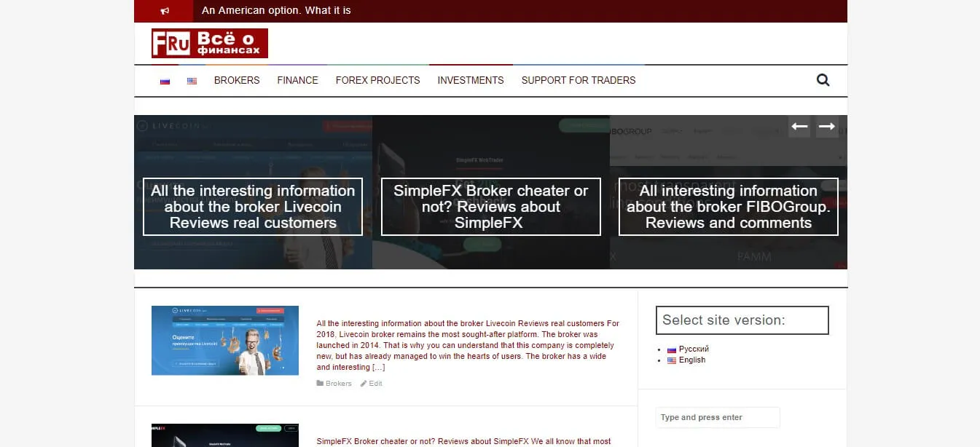Viewport: 980px width, 447px height.
Task: Click the 'Select site version:' widget heading
Action: (742, 320)
